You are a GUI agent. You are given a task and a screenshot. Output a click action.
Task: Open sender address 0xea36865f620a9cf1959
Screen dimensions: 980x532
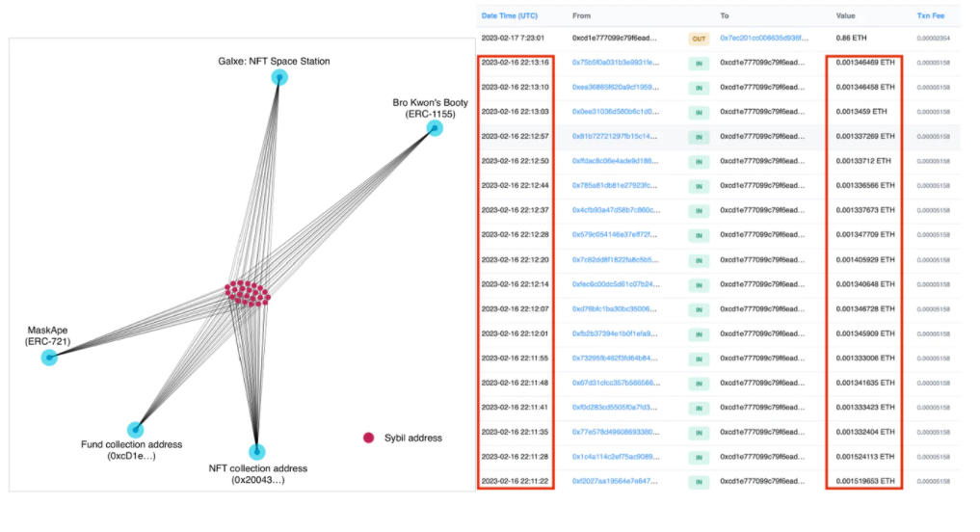coord(615,87)
